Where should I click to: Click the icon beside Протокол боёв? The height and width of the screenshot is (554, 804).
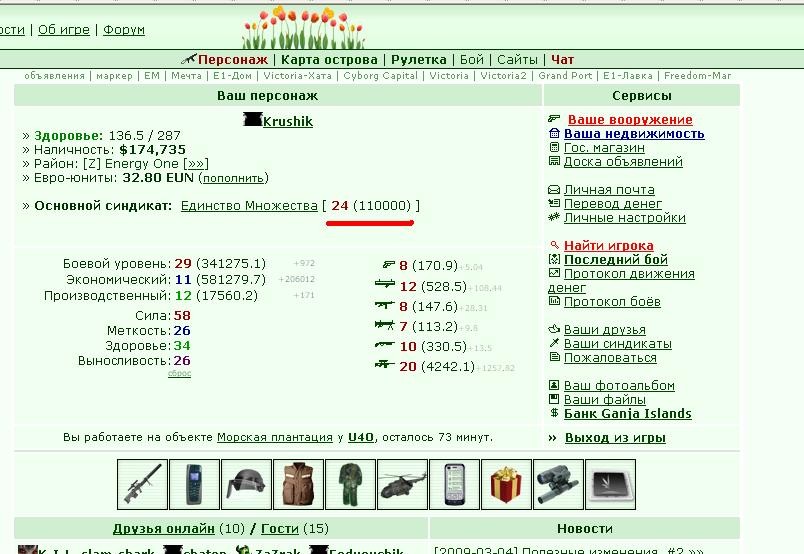554,301
